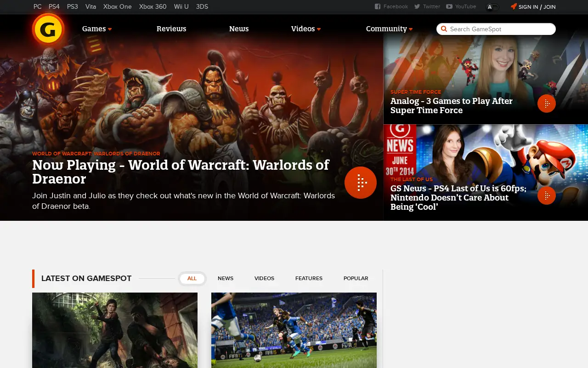588x368 pixels.
Task: Open the Reviews menu item
Action: (x=171, y=29)
